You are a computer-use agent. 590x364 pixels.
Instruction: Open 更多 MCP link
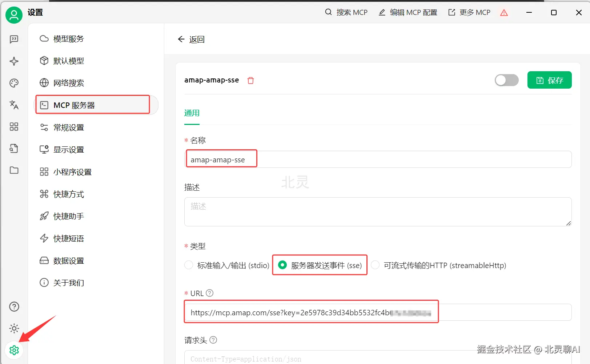coord(469,12)
